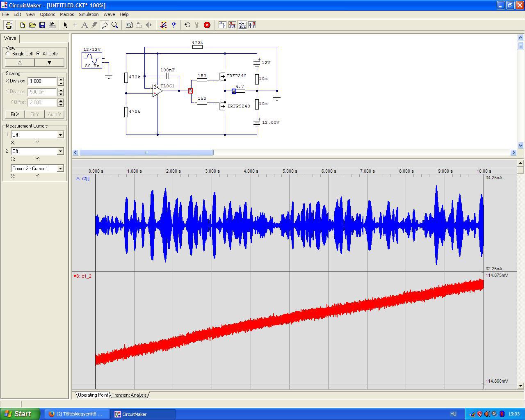Click the schematic horizontal scrollbar thumb
Screen dimensions: 525x420
pyautogui.click(x=146, y=153)
